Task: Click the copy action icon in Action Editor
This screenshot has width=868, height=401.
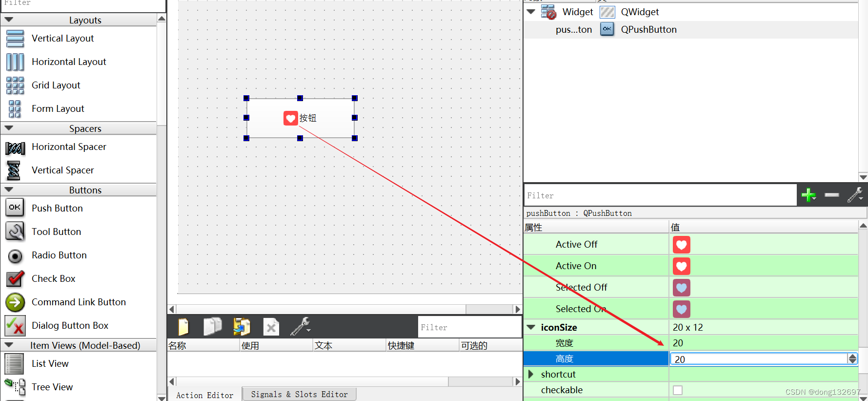Action: coord(212,327)
